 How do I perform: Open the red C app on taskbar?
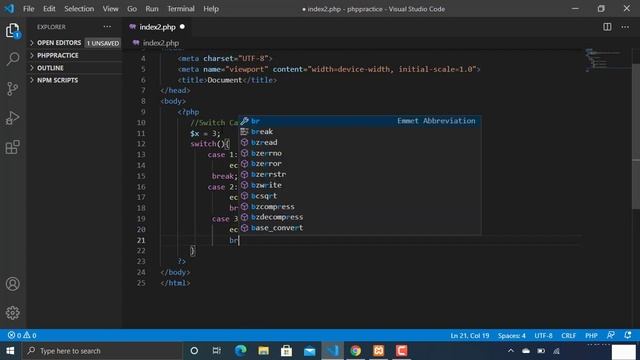(402, 351)
